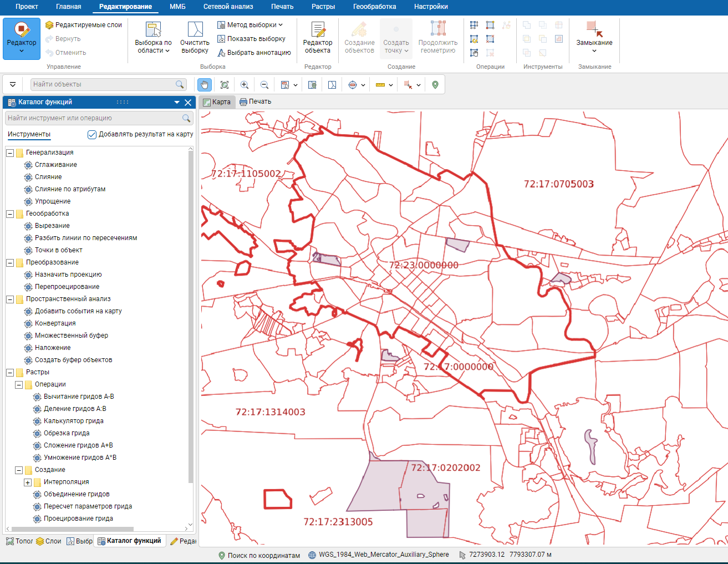The height and width of the screenshot is (564, 728).
Task: Toggle Добавлять результат на карту checkbox
Action: tap(92, 134)
